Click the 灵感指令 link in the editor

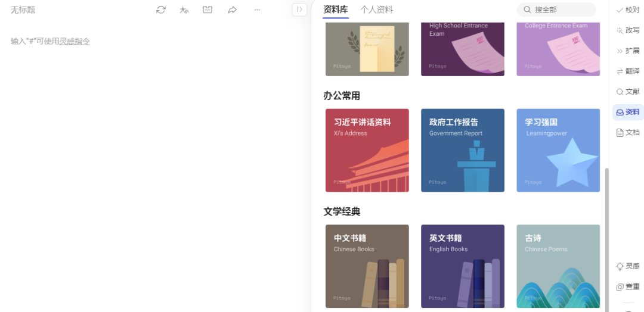pyautogui.click(x=75, y=41)
